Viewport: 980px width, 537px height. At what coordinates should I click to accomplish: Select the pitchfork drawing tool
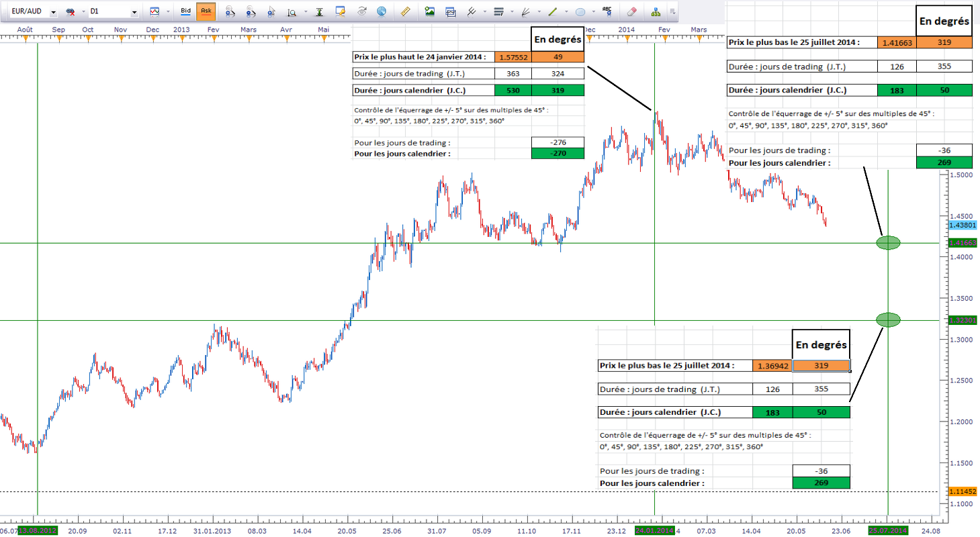point(471,11)
